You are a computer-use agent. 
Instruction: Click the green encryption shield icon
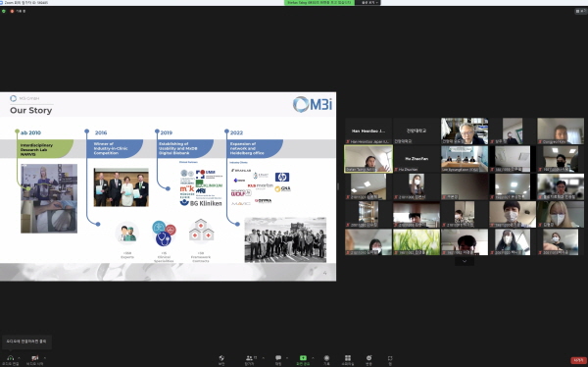(x=4, y=11)
